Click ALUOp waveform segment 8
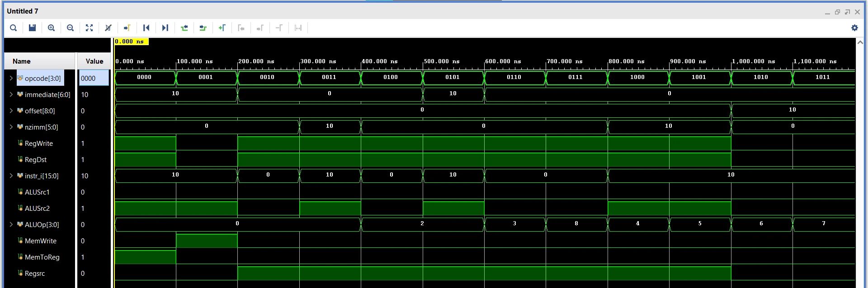 click(x=576, y=223)
